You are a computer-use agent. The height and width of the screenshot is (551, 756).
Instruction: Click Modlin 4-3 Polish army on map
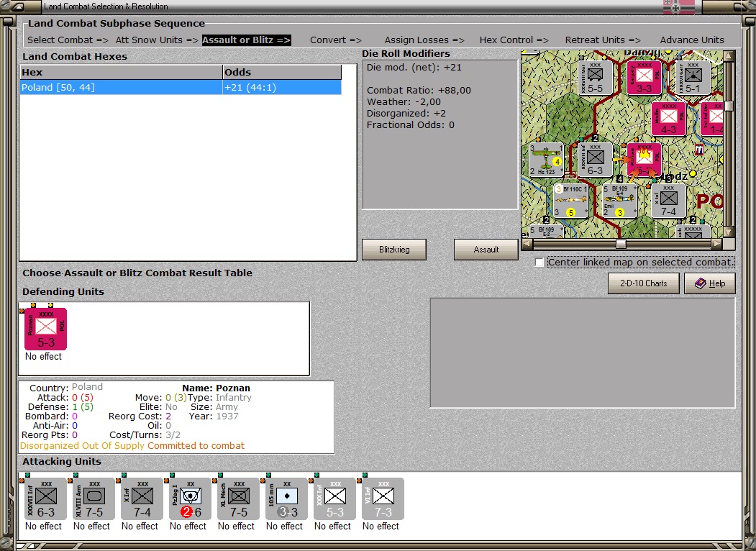(668, 119)
